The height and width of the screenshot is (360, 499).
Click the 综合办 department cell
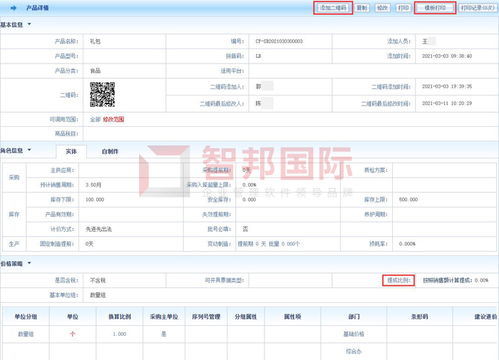pyautogui.click(x=354, y=351)
